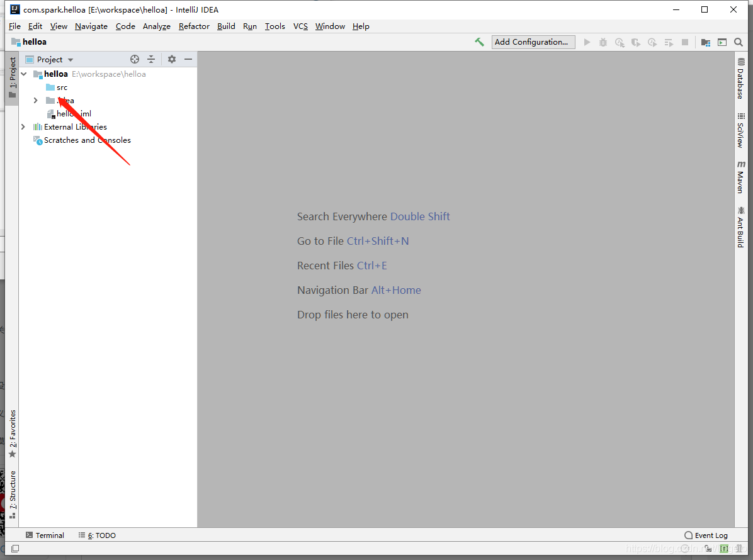Image resolution: width=753 pixels, height=560 pixels.
Task: Click the Build Project hammer icon
Action: [478, 42]
